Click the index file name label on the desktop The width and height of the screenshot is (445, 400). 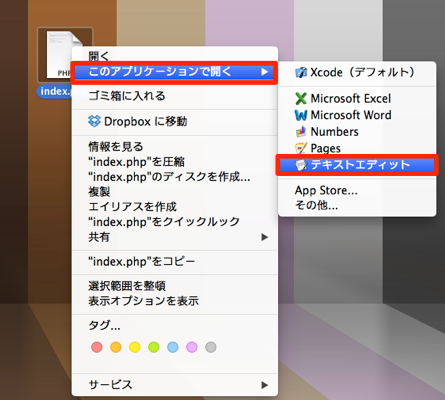55,91
